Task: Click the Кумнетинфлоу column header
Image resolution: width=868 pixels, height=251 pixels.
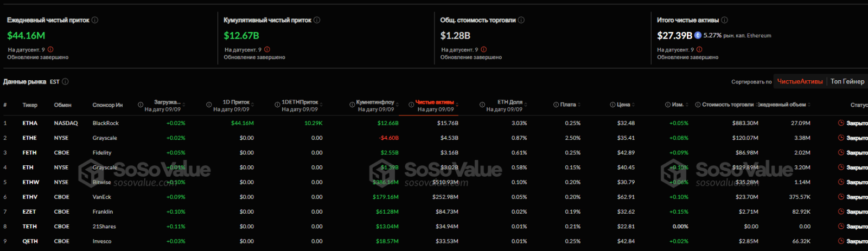Action: 375,102
